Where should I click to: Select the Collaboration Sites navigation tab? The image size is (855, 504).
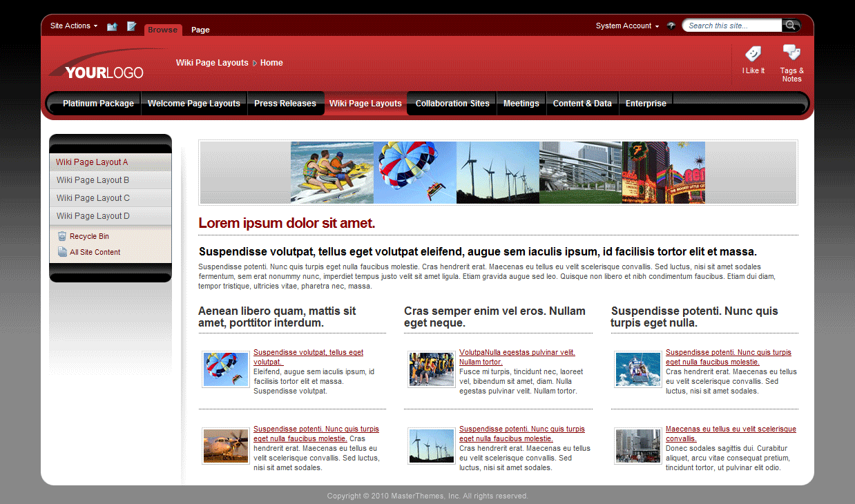point(452,104)
